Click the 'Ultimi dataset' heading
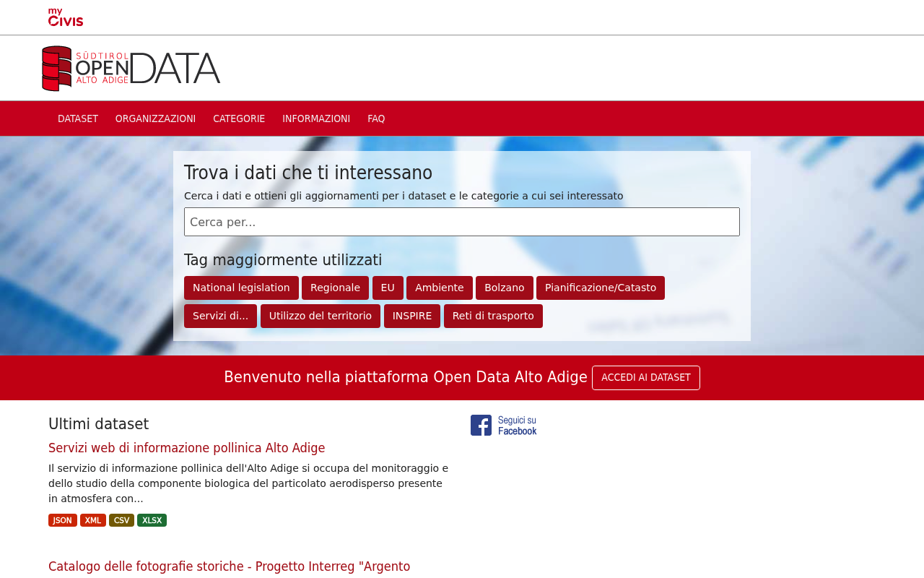Viewport: 924px width, 578px height. (98, 424)
